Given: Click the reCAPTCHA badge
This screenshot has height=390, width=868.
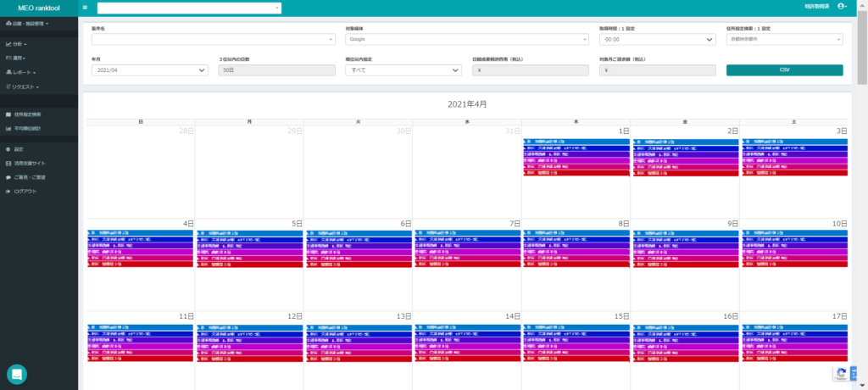Looking at the screenshot, I should [844, 374].
